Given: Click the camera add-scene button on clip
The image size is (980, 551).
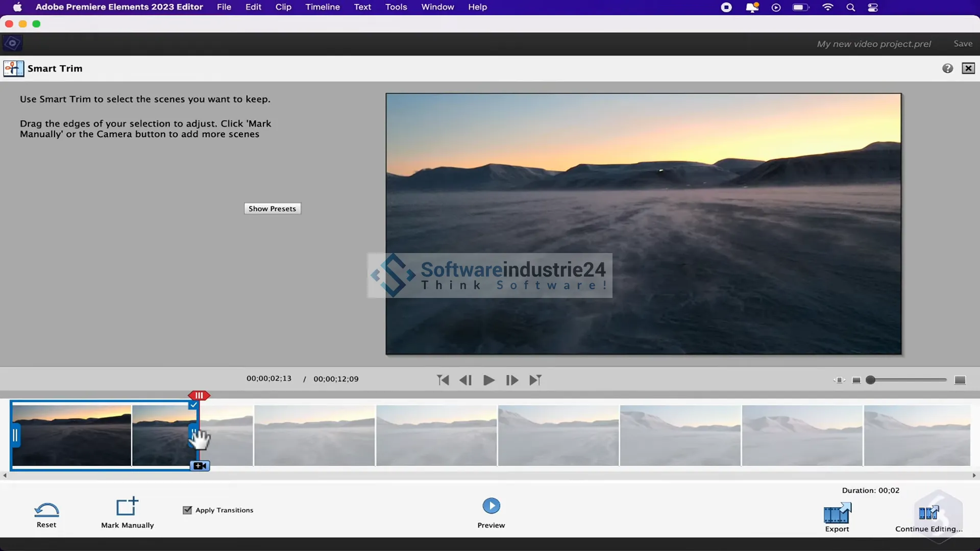Looking at the screenshot, I should coord(200,466).
